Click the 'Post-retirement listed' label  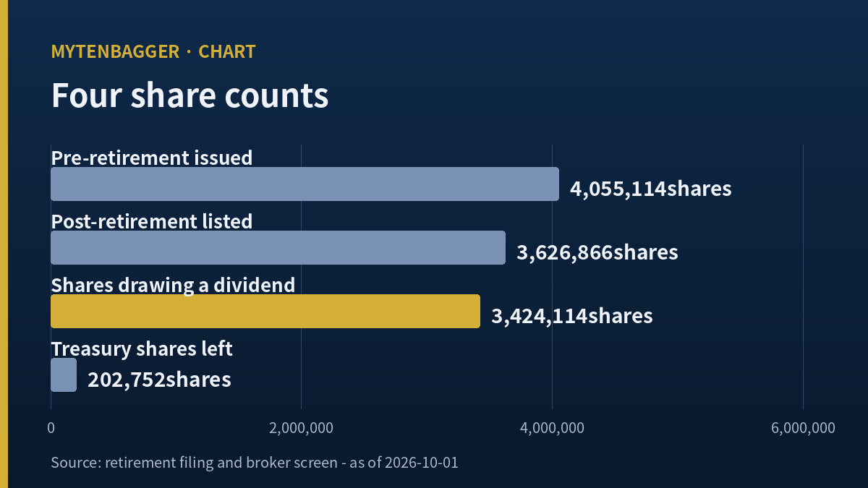pos(152,221)
